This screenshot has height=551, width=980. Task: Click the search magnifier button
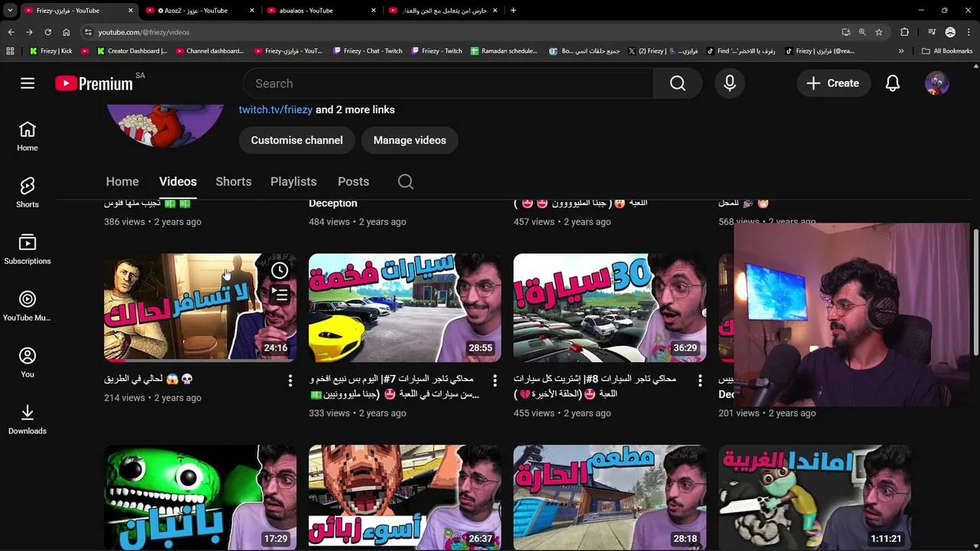pyautogui.click(x=678, y=83)
